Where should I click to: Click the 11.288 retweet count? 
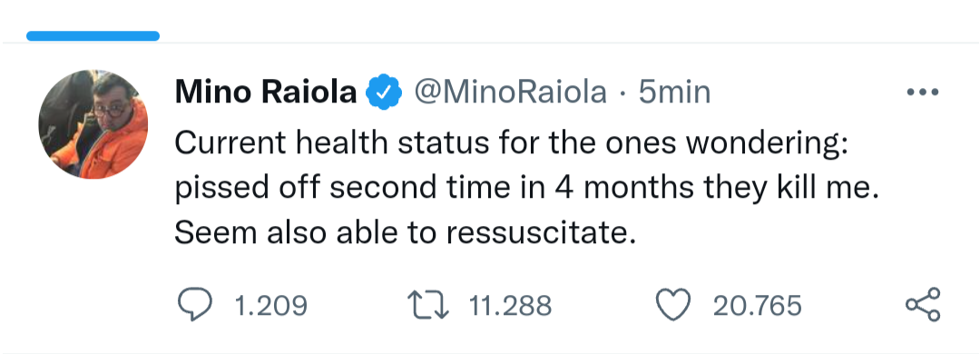pyautogui.click(x=510, y=306)
